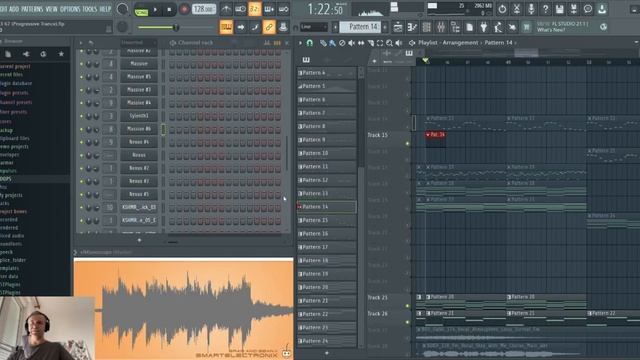640x360 pixels.
Task: Select Pattern 20 in the picker
Action: coord(327,287)
